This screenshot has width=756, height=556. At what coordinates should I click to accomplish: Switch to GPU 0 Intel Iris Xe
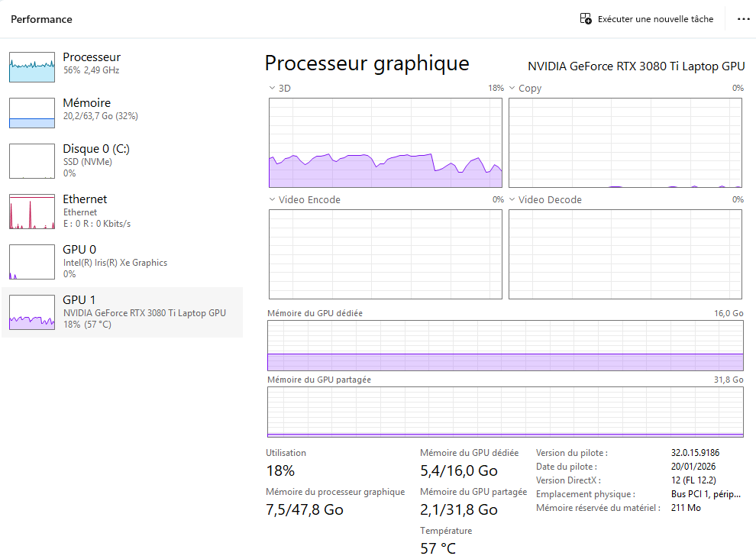tap(115, 261)
